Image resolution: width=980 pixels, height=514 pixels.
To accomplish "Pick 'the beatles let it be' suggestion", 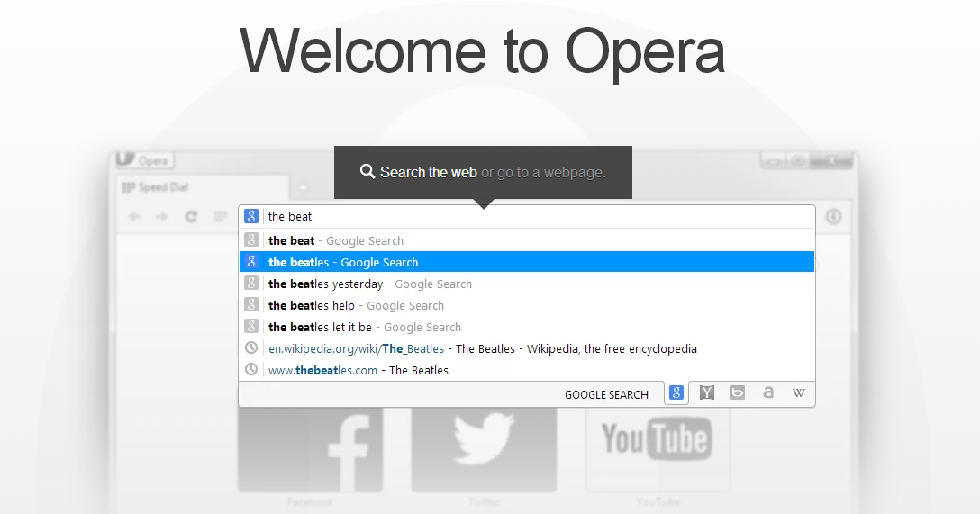I will click(527, 327).
